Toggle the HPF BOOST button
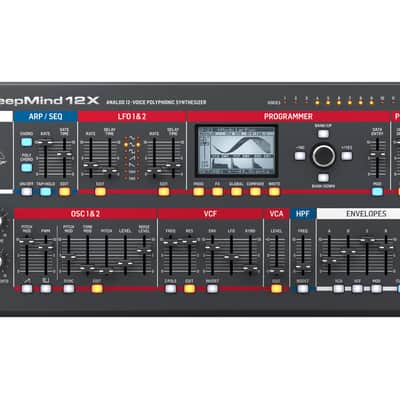This screenshot has height=400, width=400. pyautogui.click(x=303, y=289)
